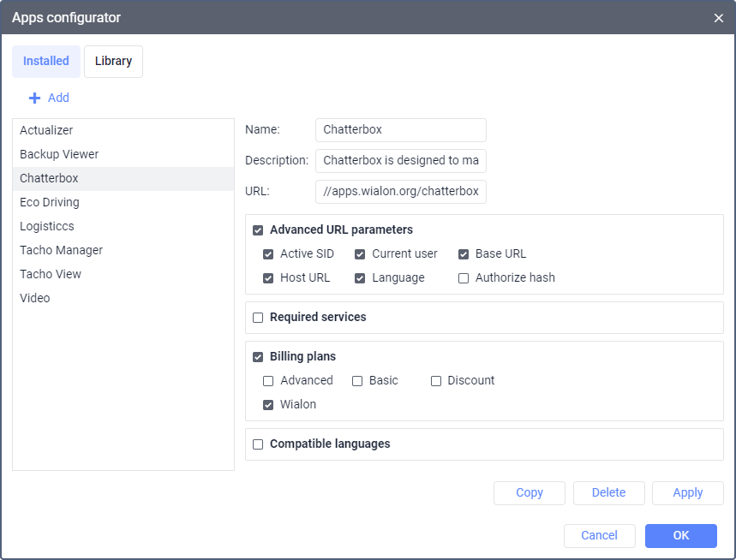Switch to the Library tab

tap(113, 62)
